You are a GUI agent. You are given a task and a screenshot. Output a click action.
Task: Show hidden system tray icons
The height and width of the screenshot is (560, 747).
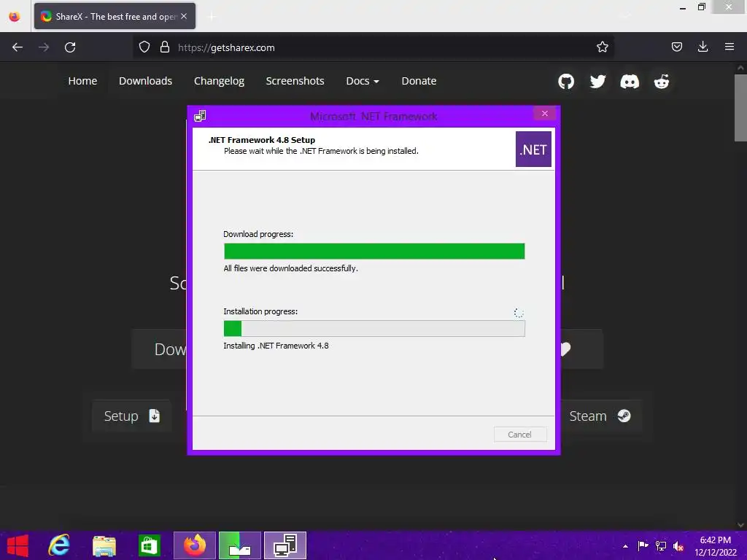coord(625,546)
